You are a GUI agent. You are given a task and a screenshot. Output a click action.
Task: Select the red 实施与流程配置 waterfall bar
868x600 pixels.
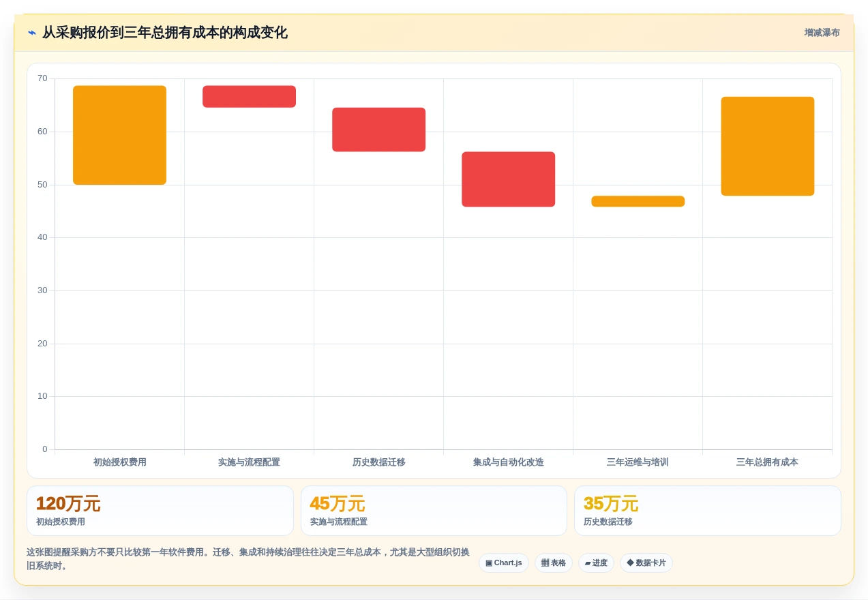coord(249,97)
